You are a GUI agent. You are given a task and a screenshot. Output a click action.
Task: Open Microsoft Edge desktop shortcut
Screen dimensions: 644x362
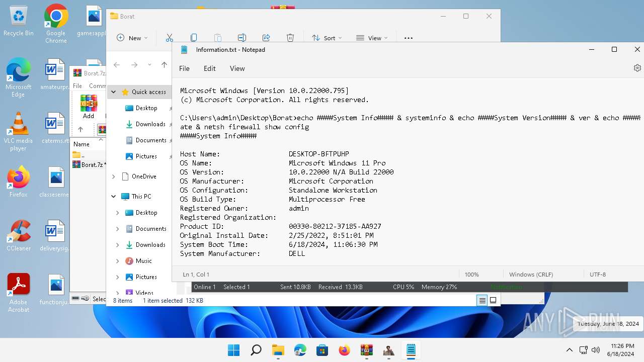point(19,77)
